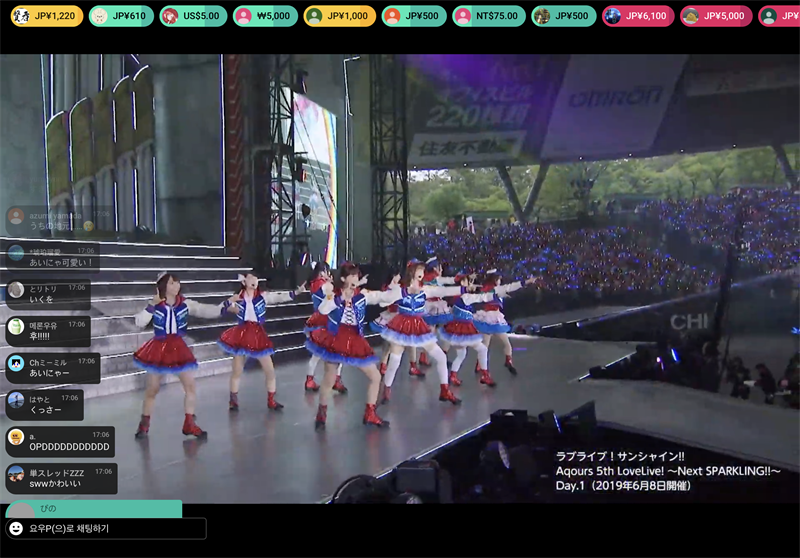Click avatar of user 메론우유
Viewport: 800px width, 558px height.
click(x=16, y=327)
